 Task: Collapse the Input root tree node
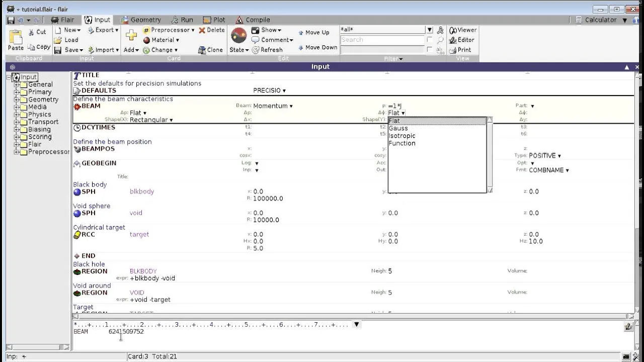click(9, 77)
